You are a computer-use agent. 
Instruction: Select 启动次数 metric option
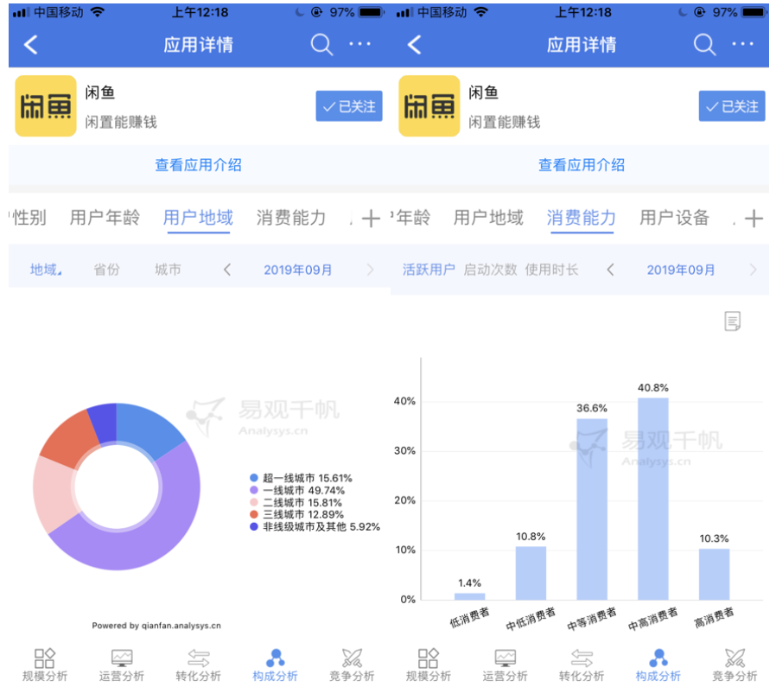tap(491, 270)
